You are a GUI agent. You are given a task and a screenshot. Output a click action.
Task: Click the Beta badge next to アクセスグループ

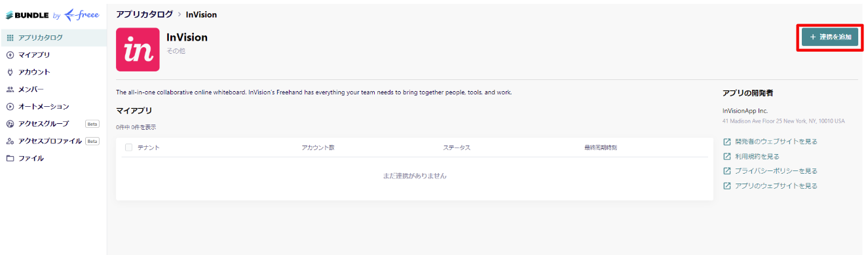coord(92,124)
